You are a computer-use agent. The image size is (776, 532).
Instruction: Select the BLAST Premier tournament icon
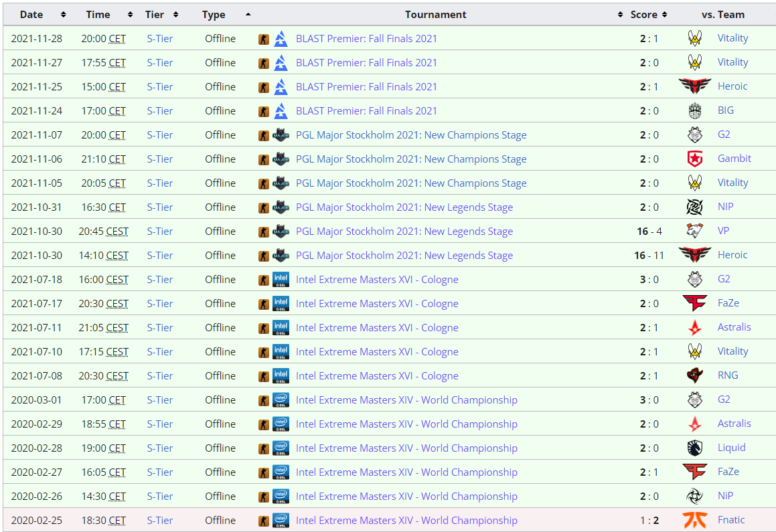tap(281, 39)
